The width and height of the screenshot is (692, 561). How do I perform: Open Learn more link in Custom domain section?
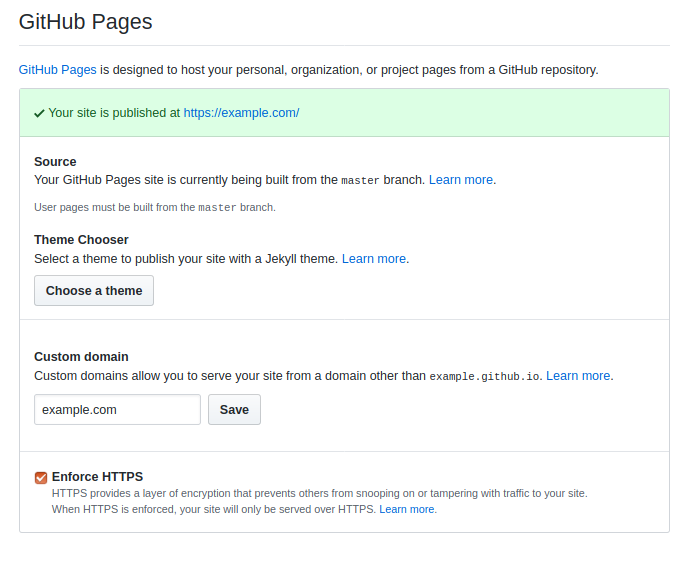click(x=578, y=376)
